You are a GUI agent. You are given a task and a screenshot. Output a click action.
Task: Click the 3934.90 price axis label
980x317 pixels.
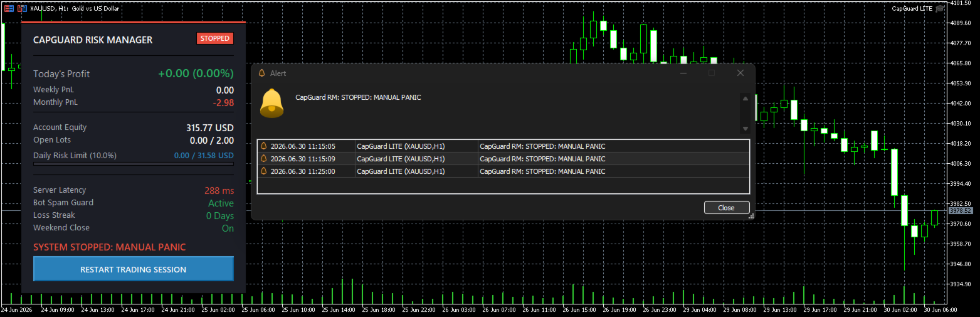coord(961,284)
